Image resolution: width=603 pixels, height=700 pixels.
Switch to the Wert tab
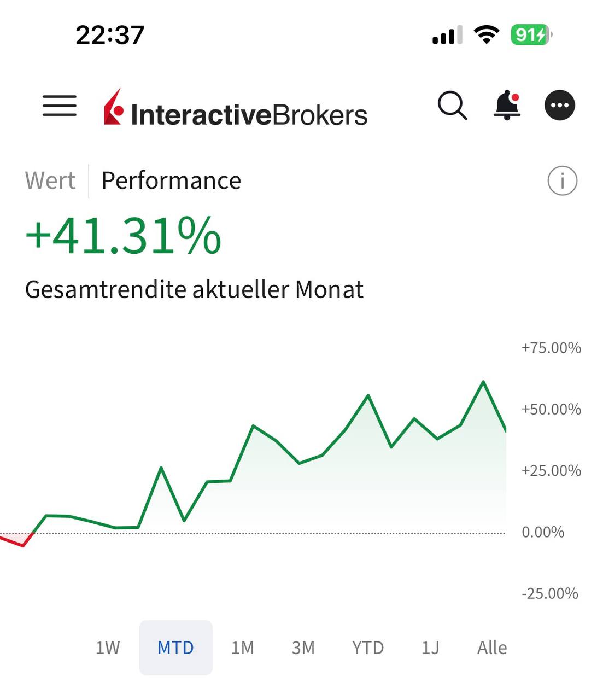tap(50, 180)
